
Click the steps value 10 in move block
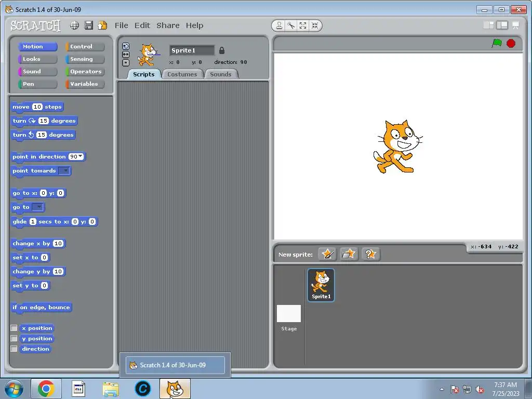coord(37,107)
